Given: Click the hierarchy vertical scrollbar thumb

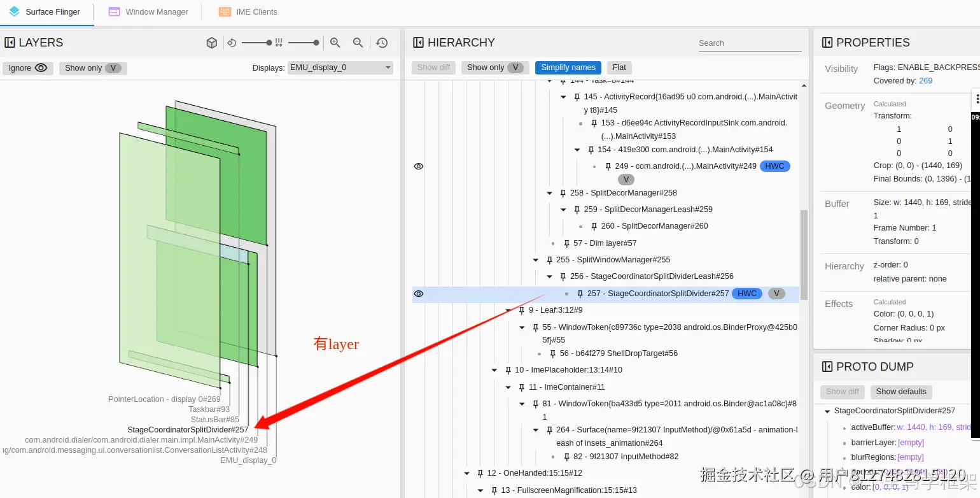Looking at the screenshot, I should (804, 255).
